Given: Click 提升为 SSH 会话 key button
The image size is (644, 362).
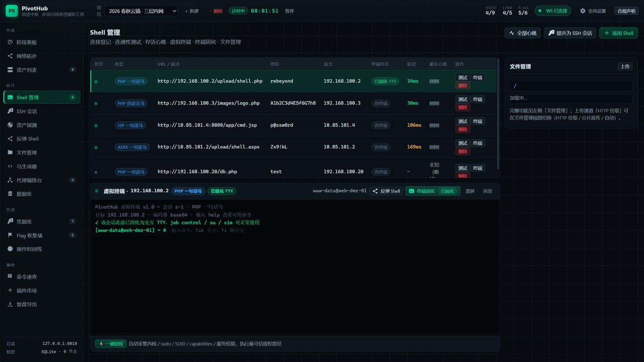Looking at the screenshot, I should click(570, 33).
